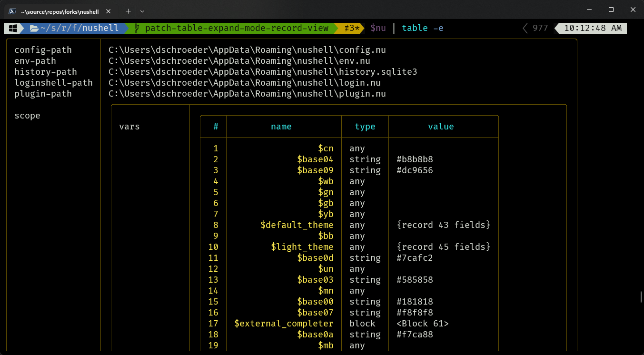The image size is (644, 355).
Task: Click the $gb variable name
Action: (326, 203)
